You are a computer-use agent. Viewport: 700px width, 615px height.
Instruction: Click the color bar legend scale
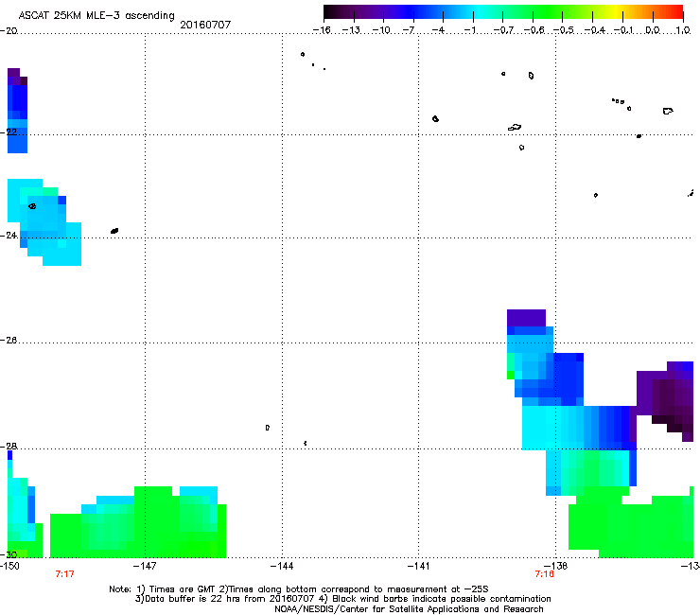click(x=503, y=11)
